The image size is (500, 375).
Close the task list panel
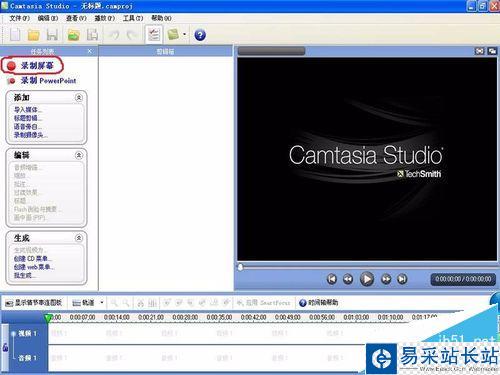pyautogui.click(x=89, y=51)
